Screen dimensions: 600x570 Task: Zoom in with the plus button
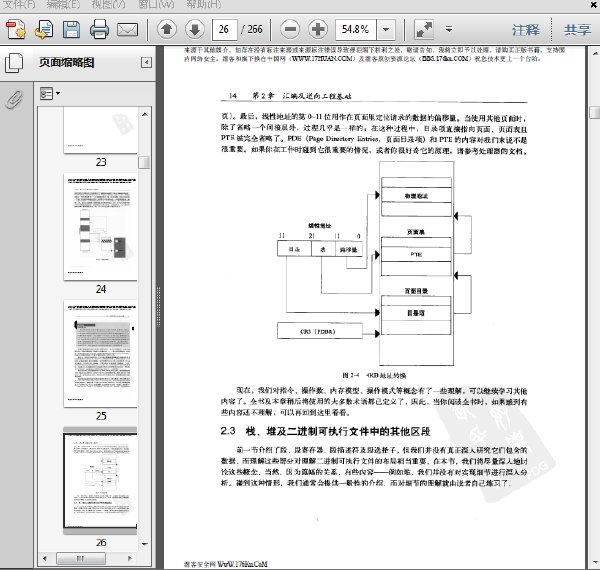pos(318,29)
